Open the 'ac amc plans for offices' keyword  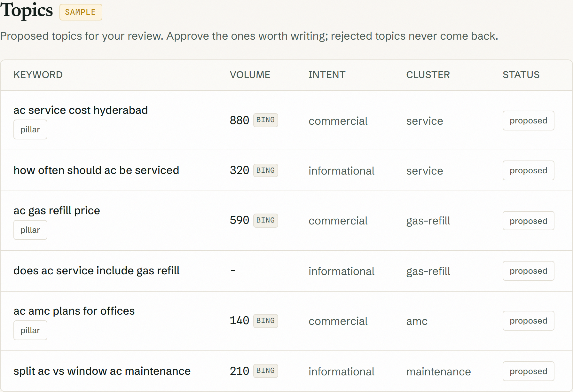(x=74, y=311)
